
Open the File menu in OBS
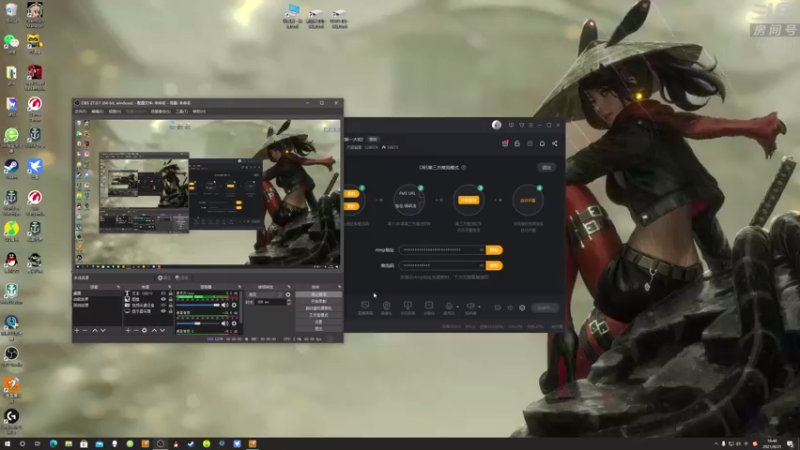[81, 111]
